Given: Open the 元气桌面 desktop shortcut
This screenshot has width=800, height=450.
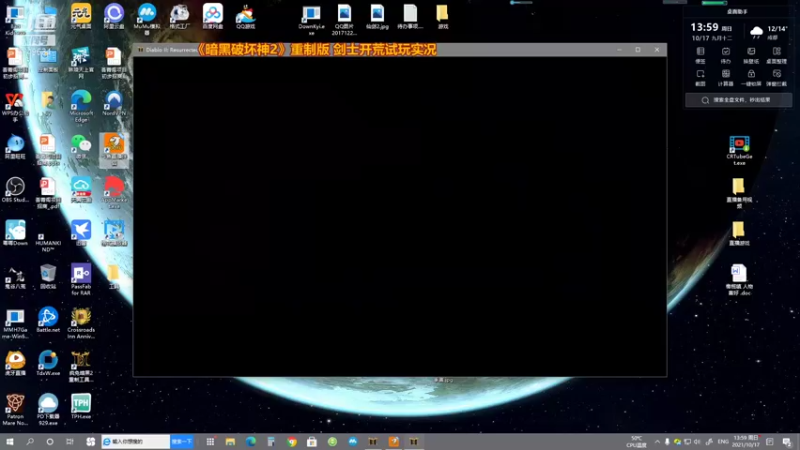Looking at the screenshot, I should (81, 16).
